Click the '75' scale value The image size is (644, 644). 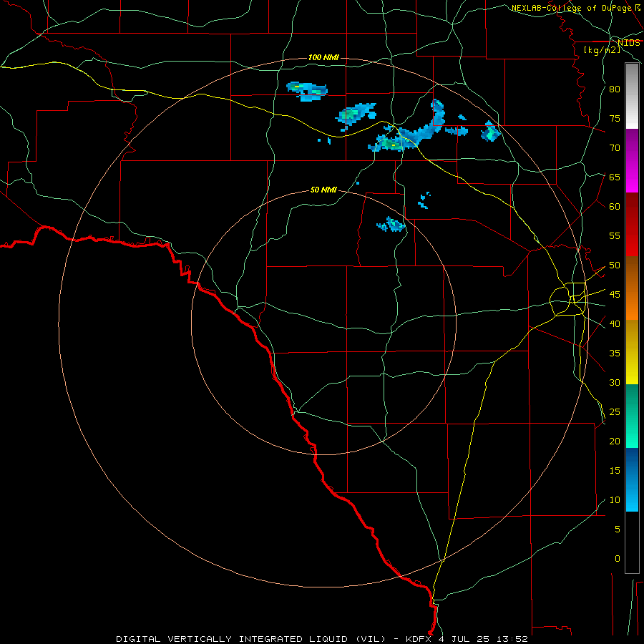click(615, 119)
